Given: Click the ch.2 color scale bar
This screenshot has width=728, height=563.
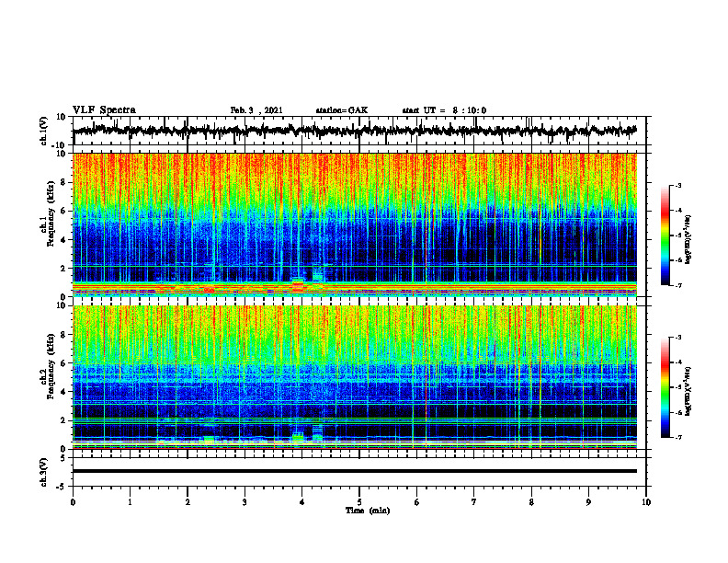Looking at the screenshot, I should coord(665,387).
